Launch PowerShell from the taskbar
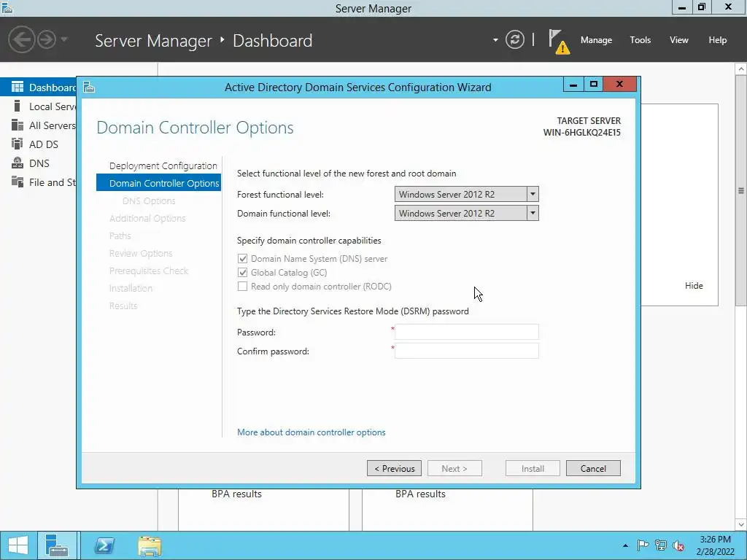 104,545
